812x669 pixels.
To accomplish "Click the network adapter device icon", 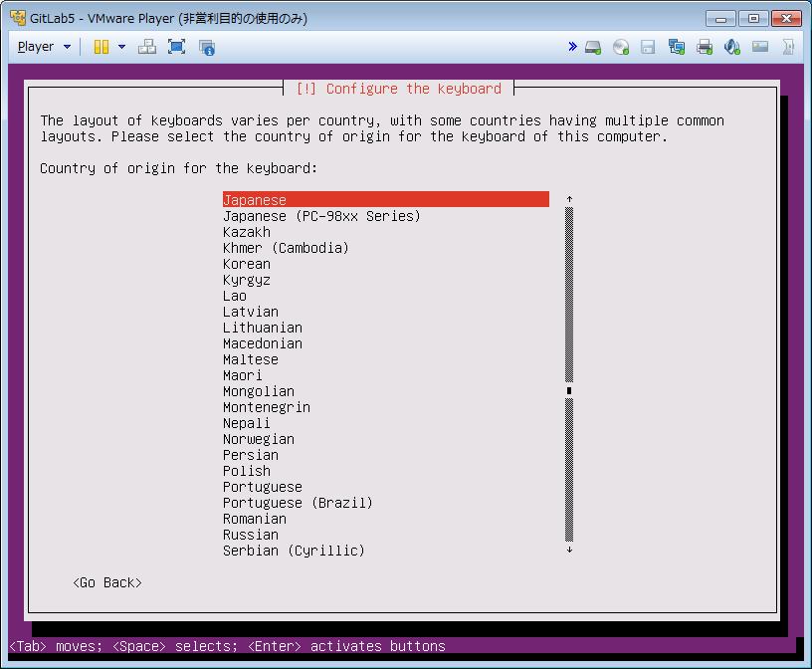I will [677, 47].
